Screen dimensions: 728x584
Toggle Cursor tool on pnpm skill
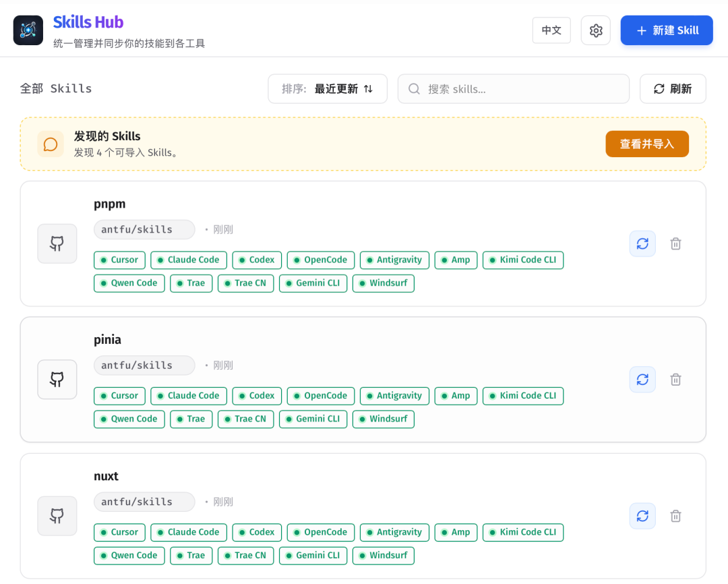120,260
